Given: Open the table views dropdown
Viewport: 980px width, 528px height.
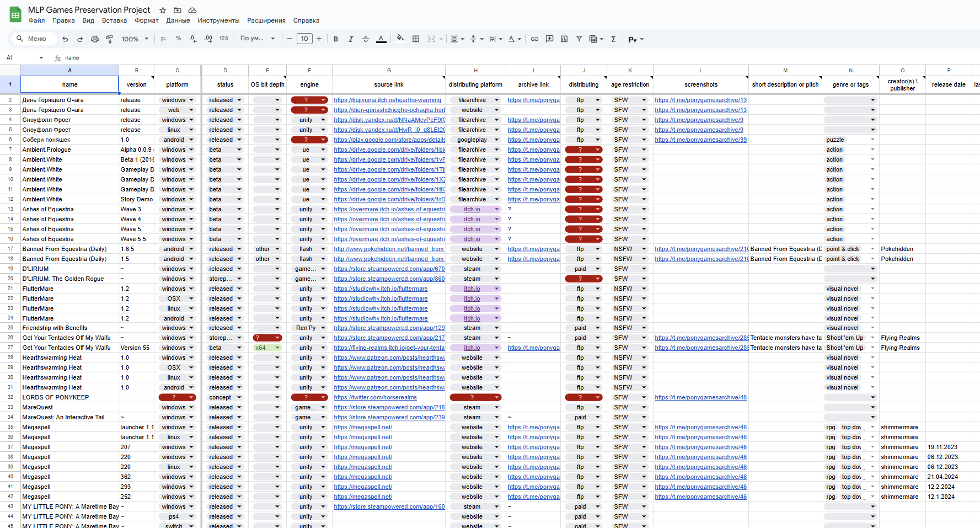Looking at the screenshot, I should point(596,39).
